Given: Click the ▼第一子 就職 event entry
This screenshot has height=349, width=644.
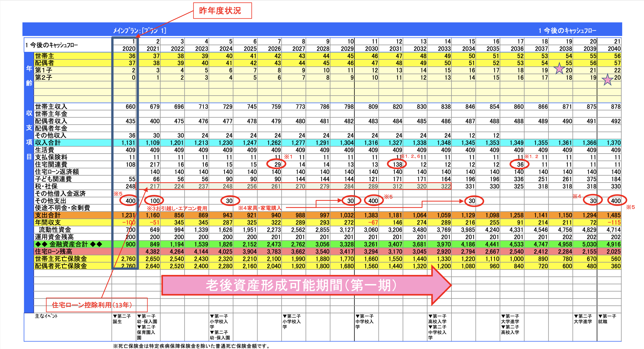Looking at the screenshot, I should tap(607, 319).
